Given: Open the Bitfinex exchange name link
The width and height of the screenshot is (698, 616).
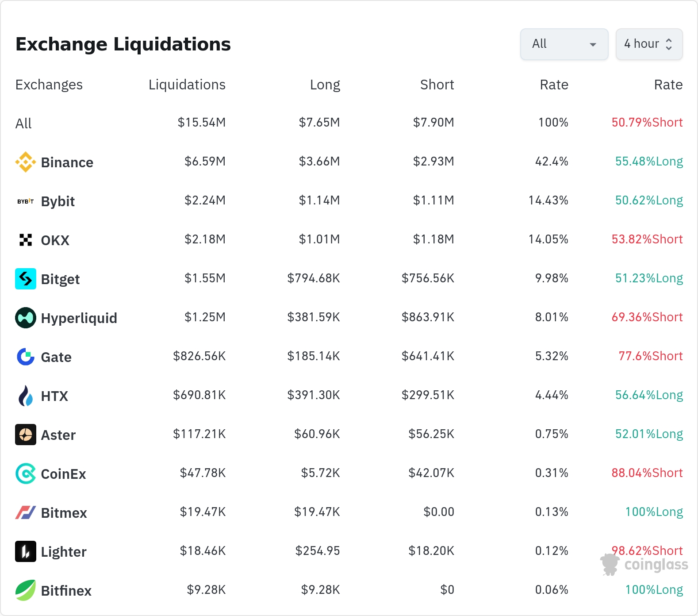Looking at the screenshot, I should pos(66,591).
